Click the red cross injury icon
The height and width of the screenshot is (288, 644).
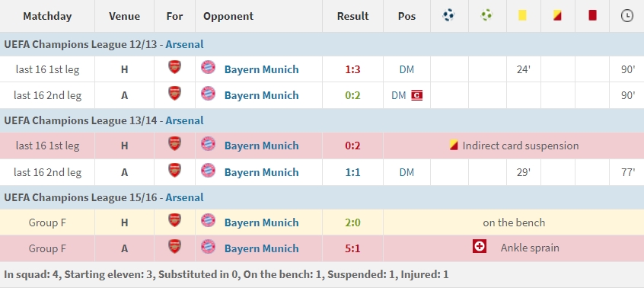point(480,247)
